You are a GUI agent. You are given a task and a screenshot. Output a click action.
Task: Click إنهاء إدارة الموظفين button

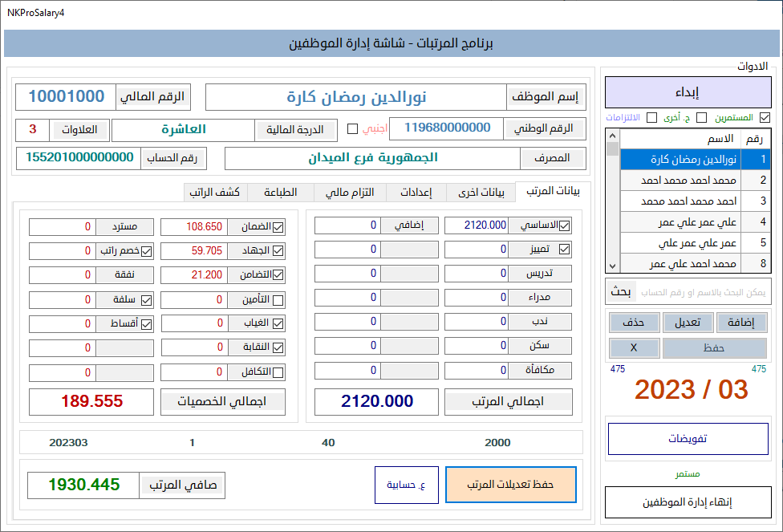tap(688, 502)
